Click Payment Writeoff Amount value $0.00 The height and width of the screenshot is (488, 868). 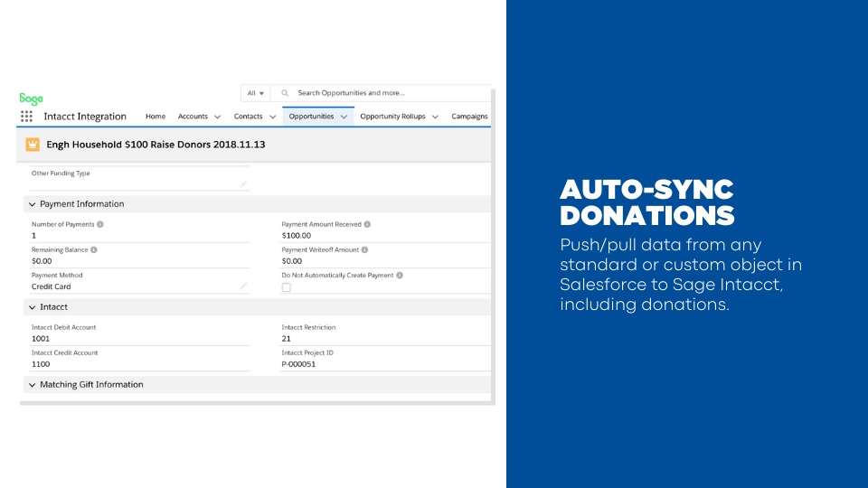pyautogui.click(x=292, y=261)
